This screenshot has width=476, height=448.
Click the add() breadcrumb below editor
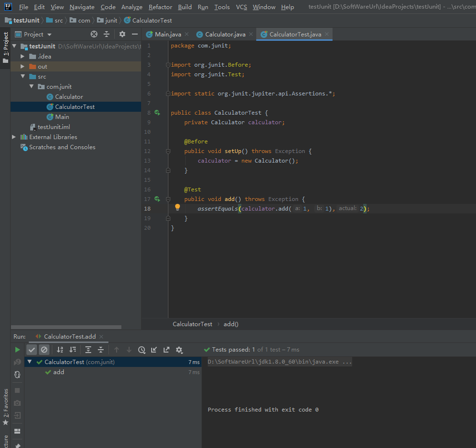[231, 324]
